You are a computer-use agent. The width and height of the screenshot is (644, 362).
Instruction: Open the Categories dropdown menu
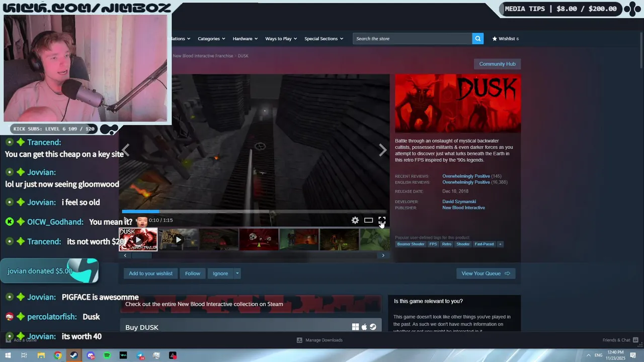(x=211, y=39)
